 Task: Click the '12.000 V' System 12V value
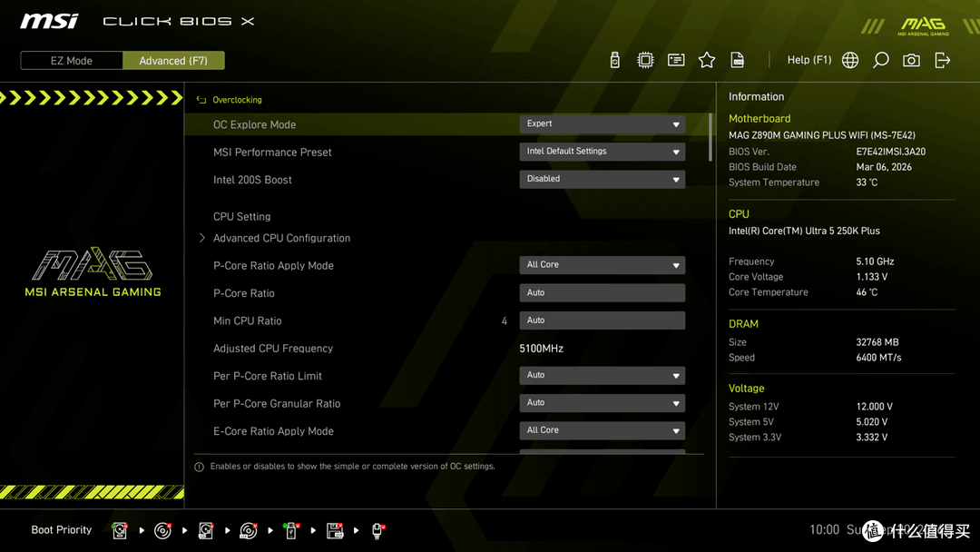coord(875,407)
